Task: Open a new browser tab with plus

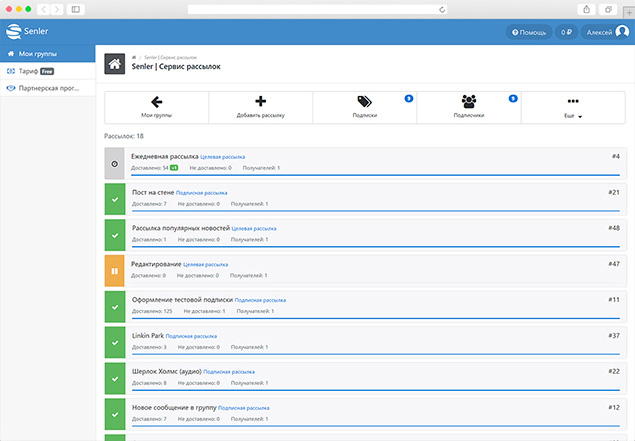Action: coord(629,13)
